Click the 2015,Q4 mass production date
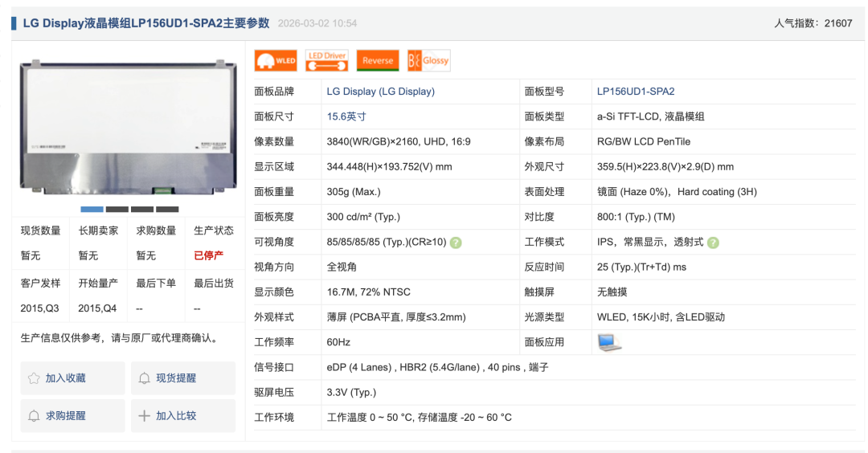The height and width of the screenshot is (453, 868). 97,308
